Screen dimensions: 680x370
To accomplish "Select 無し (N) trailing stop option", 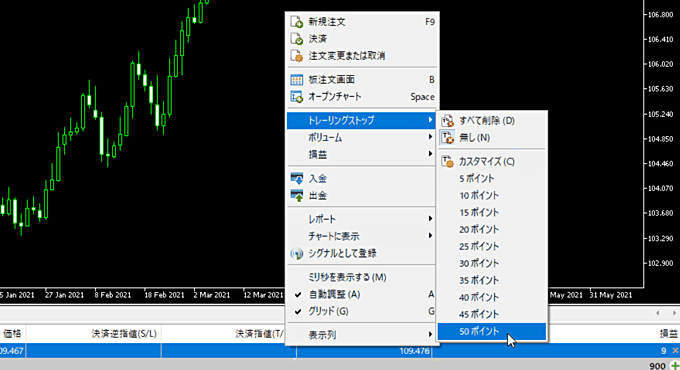I will click(492, 138).
